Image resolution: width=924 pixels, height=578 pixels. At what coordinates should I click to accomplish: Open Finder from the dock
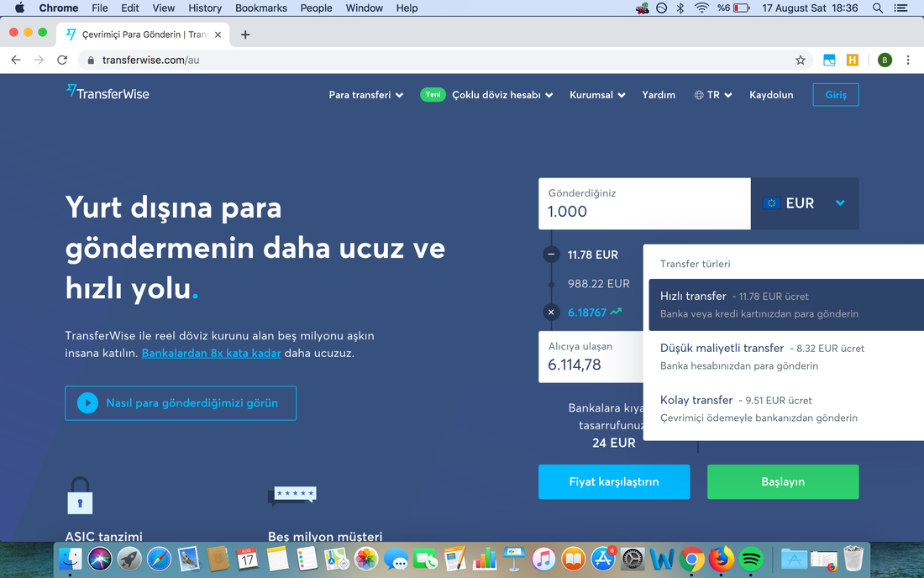click(x=70, y=559)
